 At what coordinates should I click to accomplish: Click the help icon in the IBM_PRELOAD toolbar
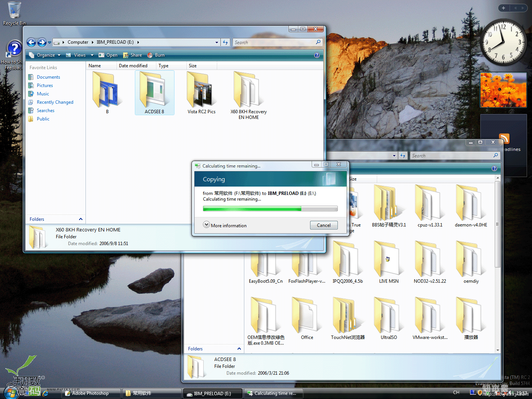point(317,55)
